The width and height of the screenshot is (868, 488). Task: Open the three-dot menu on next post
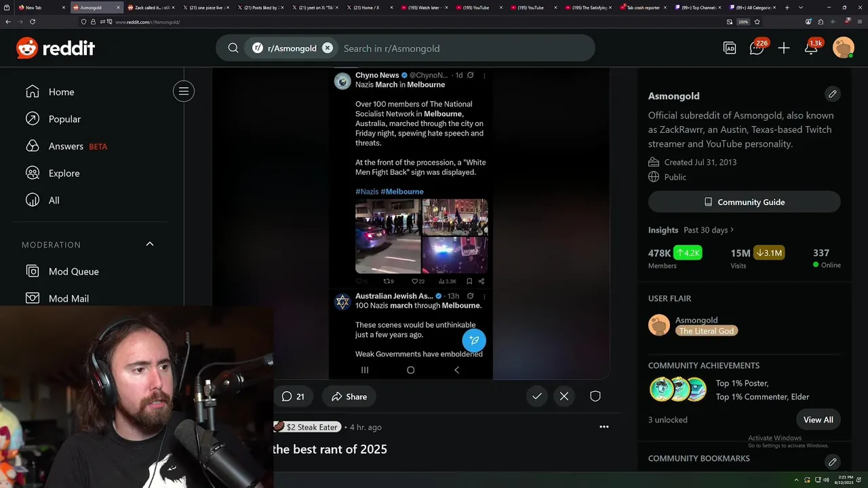[x=604, y=427]
